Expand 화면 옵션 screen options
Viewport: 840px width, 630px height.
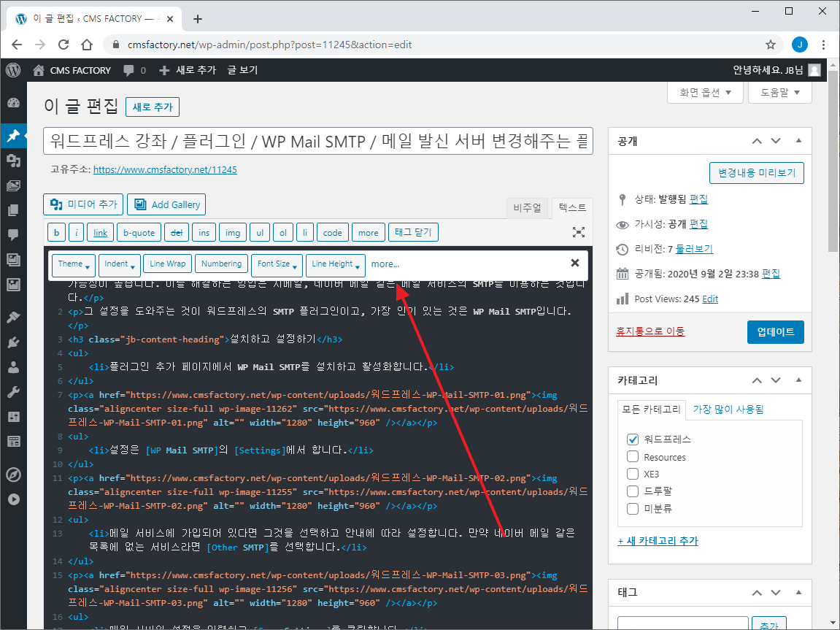(705, 92)
